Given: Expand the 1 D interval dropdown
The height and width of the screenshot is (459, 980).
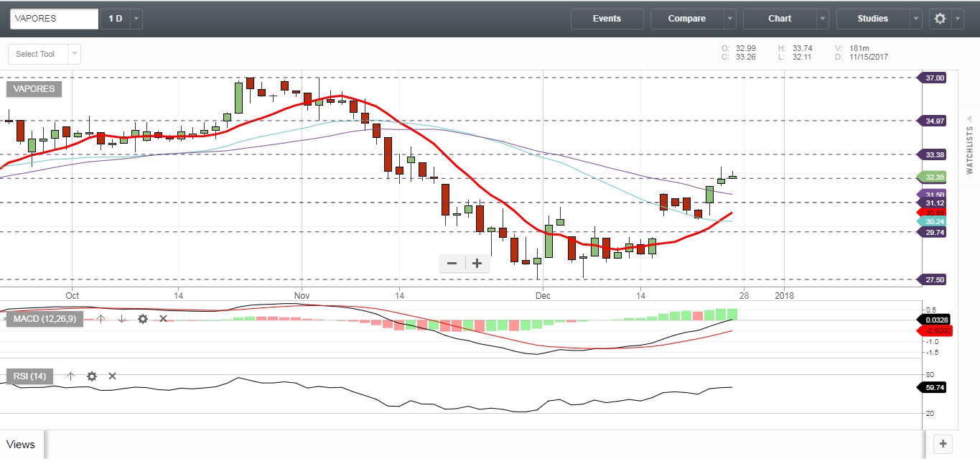Looking at the screenshot, I should [136, 19].
